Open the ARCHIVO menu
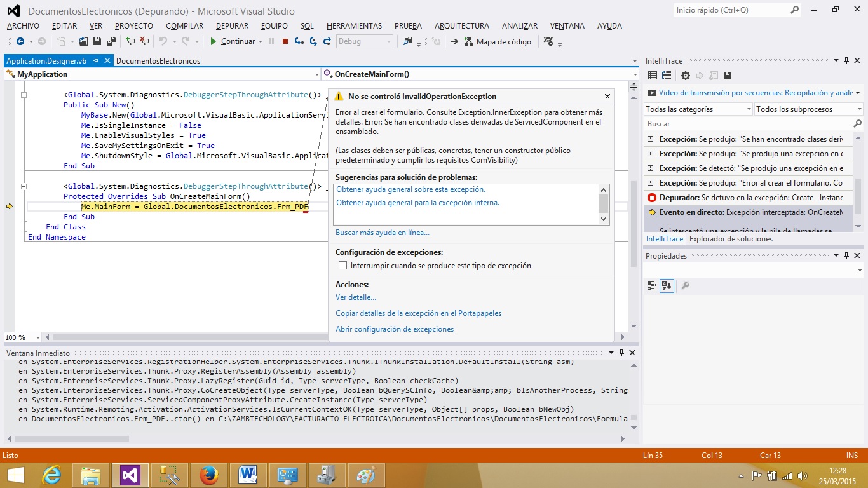Screen dimensions: 868x488 (x=23, y=26)
